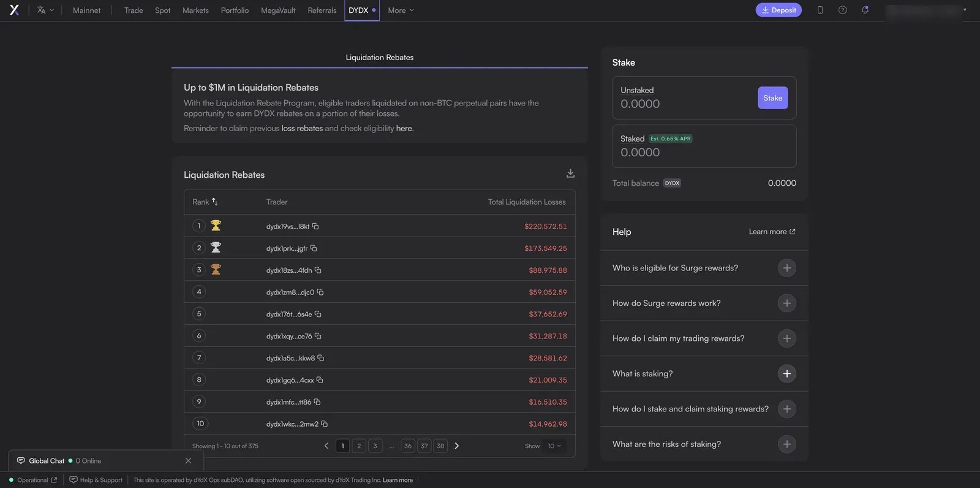980x488 pixels.
Task: Click the Trader column header
Action: point(277,202)
